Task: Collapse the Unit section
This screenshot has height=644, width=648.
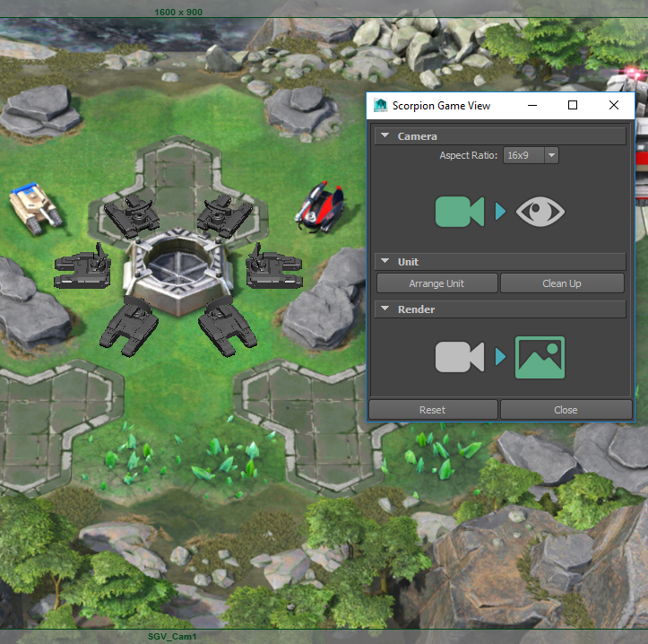Action: click(x=385, y=261)
